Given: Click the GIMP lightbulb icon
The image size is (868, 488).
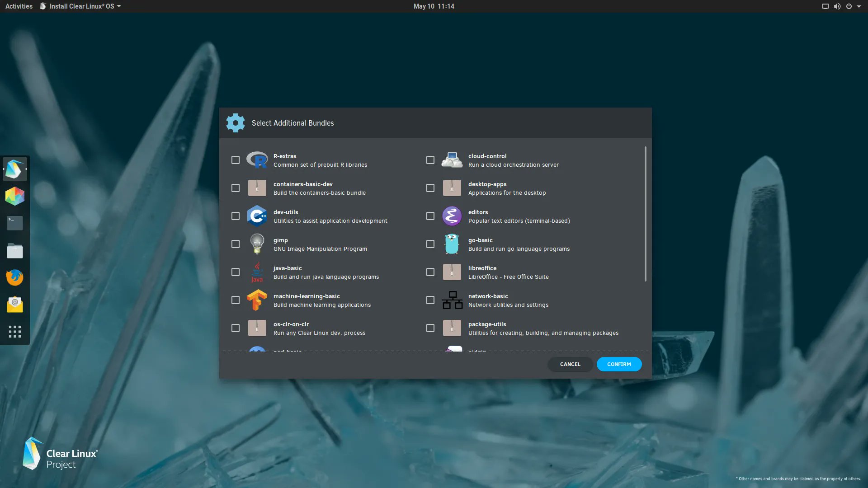Looking at the screenshot, I should (257, 244).
